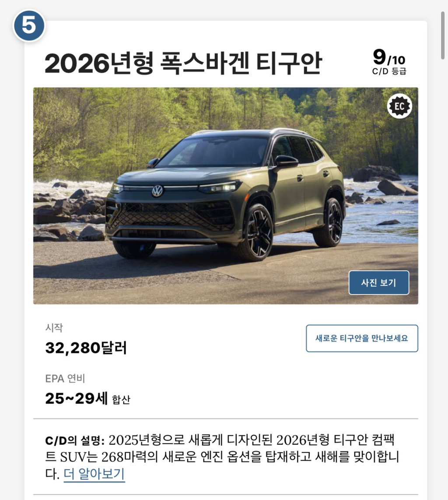Click the C/D 등급 label under the rating
The width and height of the screenshot is (448, 500).
[x=389, y=71]
